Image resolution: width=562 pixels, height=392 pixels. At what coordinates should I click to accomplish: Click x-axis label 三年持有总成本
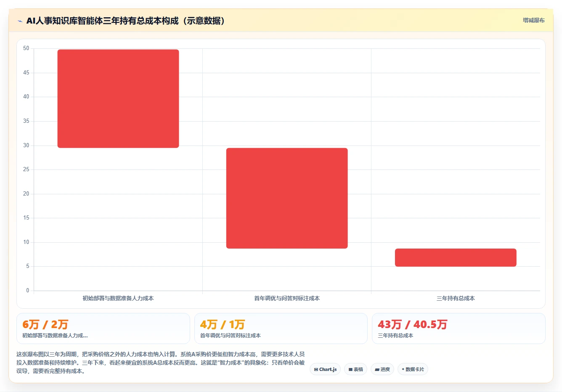click(x=456, y=298)
